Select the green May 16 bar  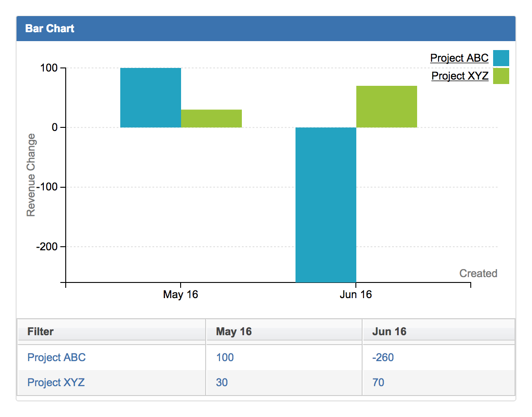tap(211, 118)
